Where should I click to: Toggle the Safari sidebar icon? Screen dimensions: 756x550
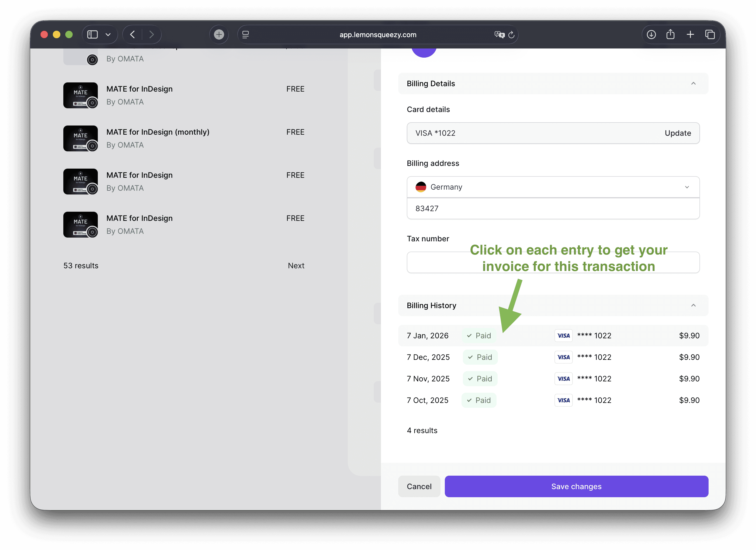(x=92, y=35)
